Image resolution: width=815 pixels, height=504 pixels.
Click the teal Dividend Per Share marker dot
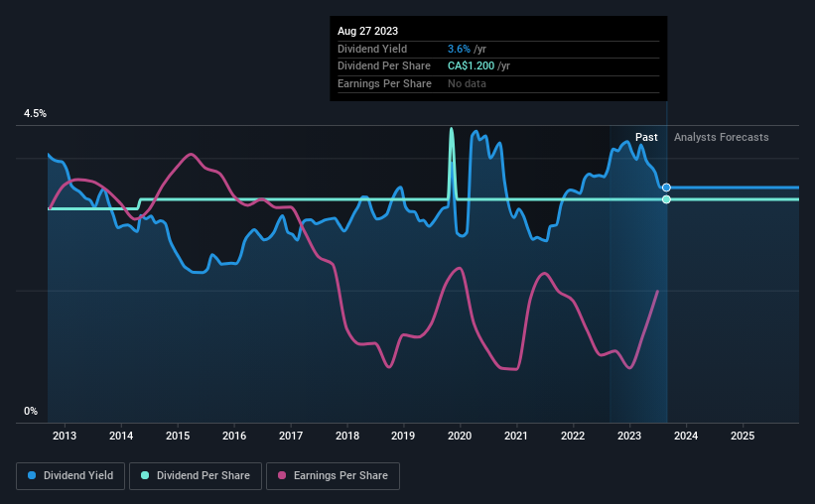coord(666,199)
